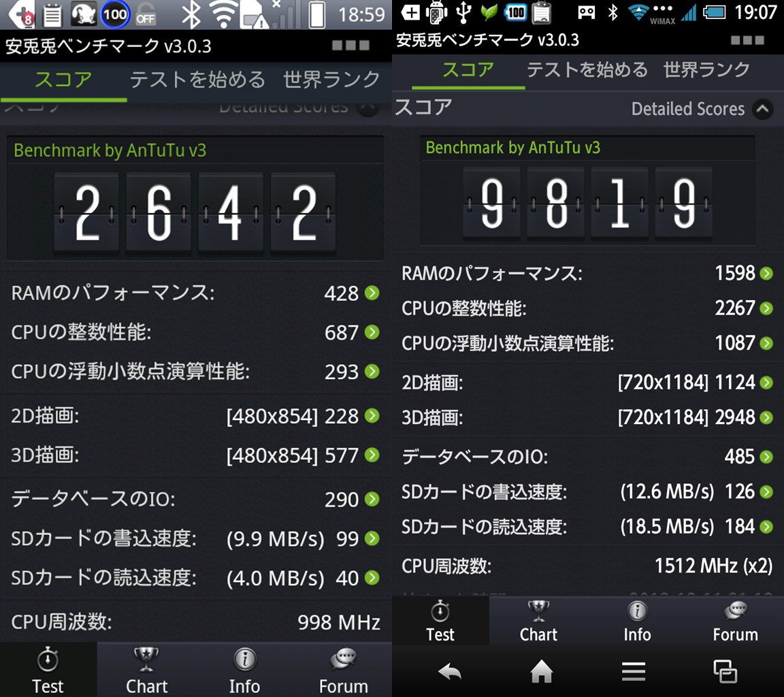Open the overflow menu squares in left phone
The height and width of the screenshot is (697, 784).
click(351, 46)
